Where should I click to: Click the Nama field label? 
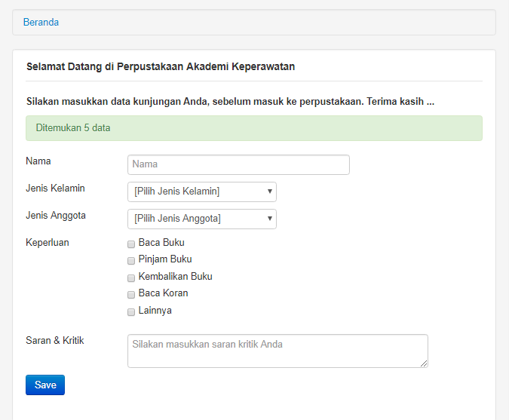[38, 161]
